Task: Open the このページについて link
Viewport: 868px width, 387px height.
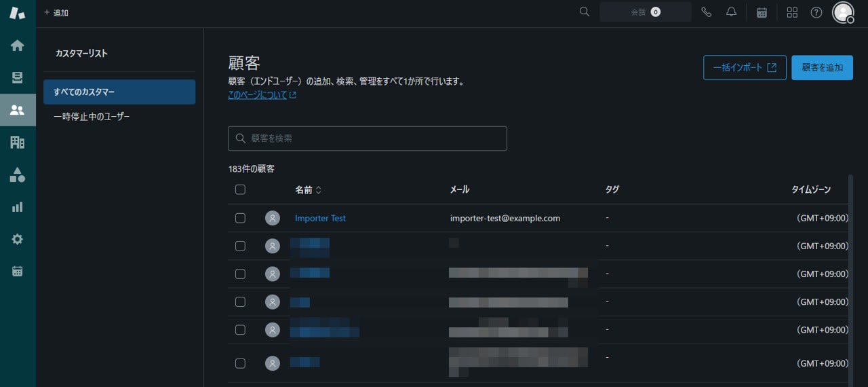Action: (x=262, y=95)
